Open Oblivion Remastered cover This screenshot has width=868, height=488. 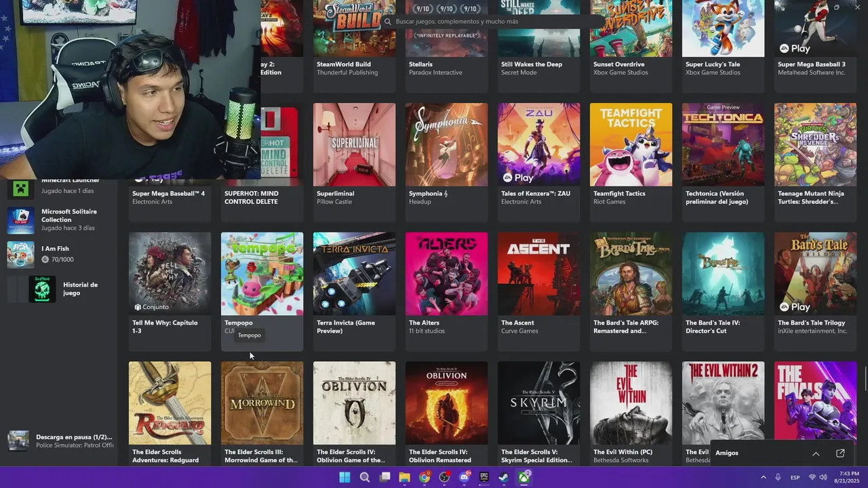pyautogui.click(x=446, y=403)
